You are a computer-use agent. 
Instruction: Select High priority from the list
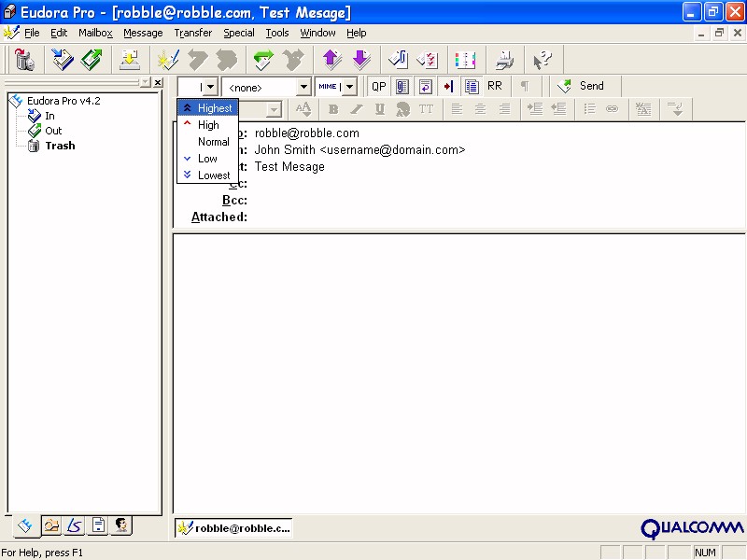point(207,125)
